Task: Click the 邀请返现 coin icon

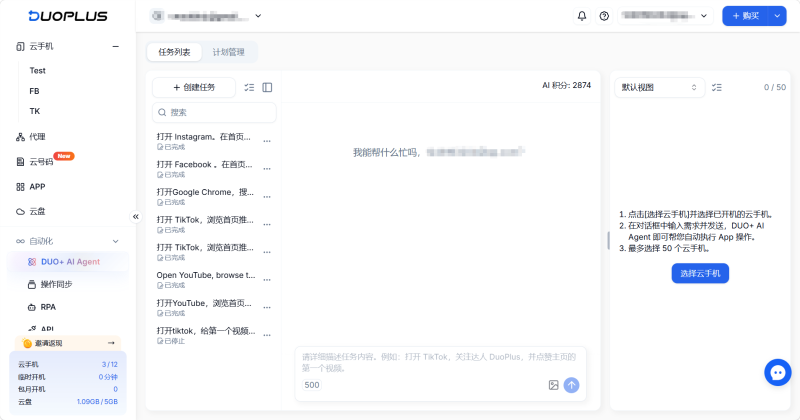Action: click(x=28, y=343)
